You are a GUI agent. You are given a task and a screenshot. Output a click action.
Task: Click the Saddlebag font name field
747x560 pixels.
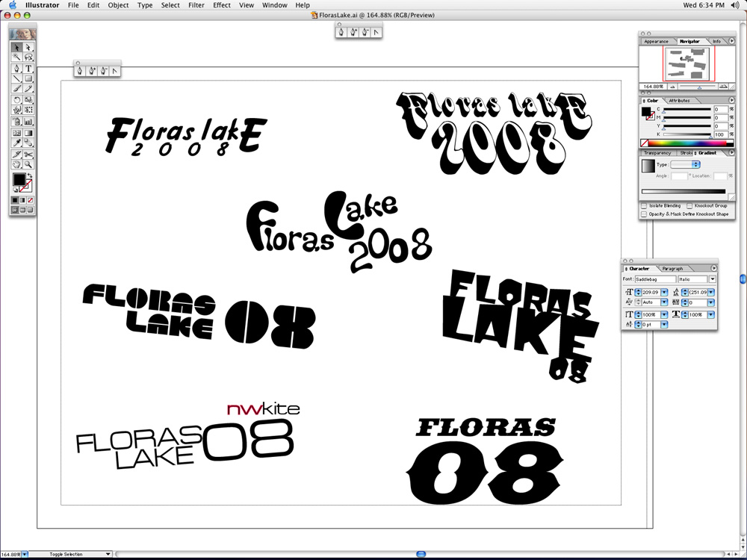pyautogui.click(x=654, y=279)
